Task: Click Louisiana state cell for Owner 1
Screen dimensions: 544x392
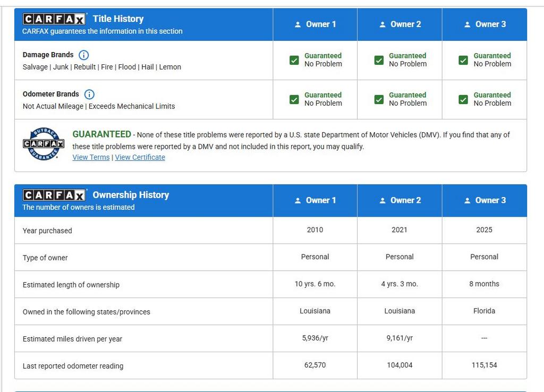Action: pos(315,311)
